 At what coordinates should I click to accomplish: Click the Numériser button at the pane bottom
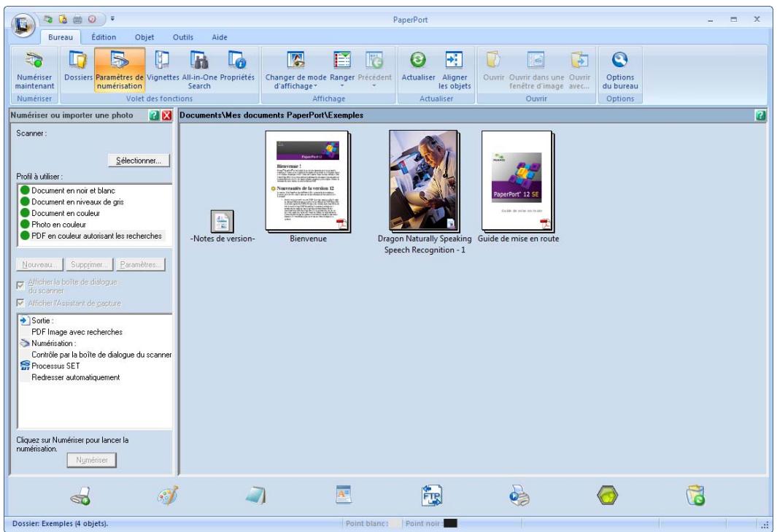click(92, 460)
